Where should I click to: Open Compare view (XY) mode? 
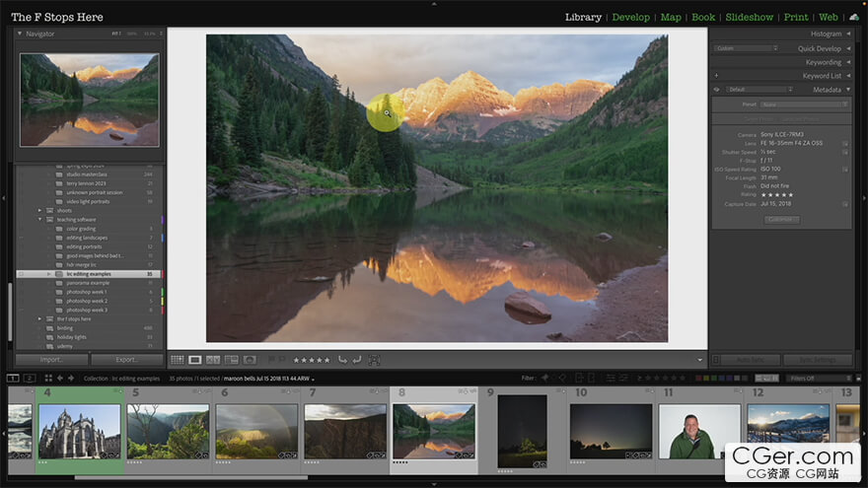click(213, 361)
